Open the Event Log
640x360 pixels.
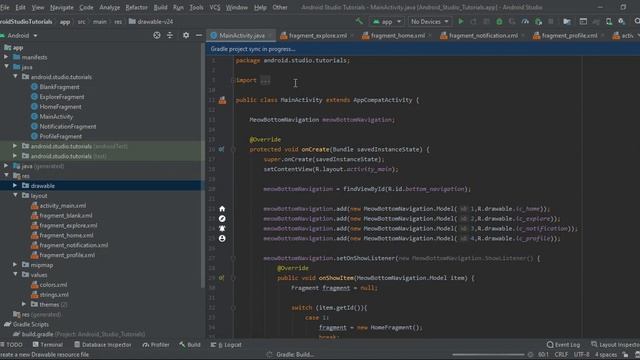click(563, 345)
